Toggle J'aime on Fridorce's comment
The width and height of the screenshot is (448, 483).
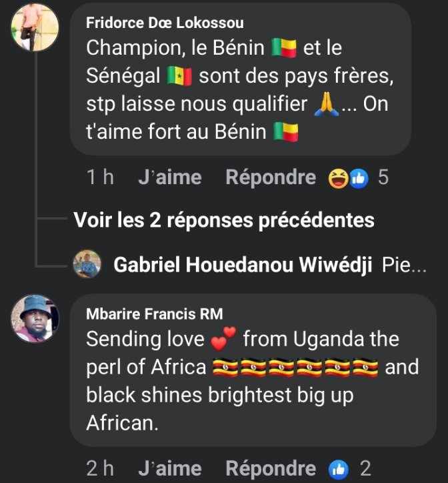click(169, 177)
